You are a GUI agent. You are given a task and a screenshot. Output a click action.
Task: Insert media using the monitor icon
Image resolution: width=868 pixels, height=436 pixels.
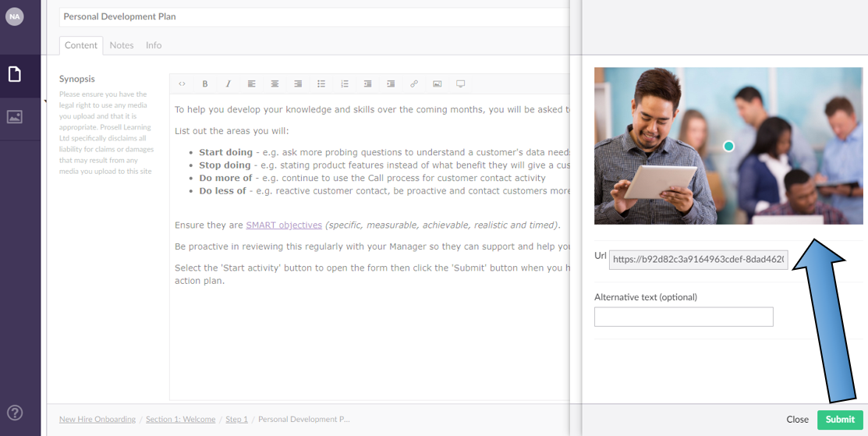tap(461, 84)
